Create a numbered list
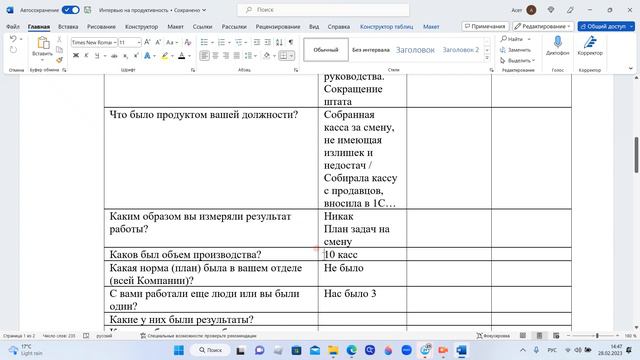This screenshot has height=360, width=640. click(x=221, y=42)
